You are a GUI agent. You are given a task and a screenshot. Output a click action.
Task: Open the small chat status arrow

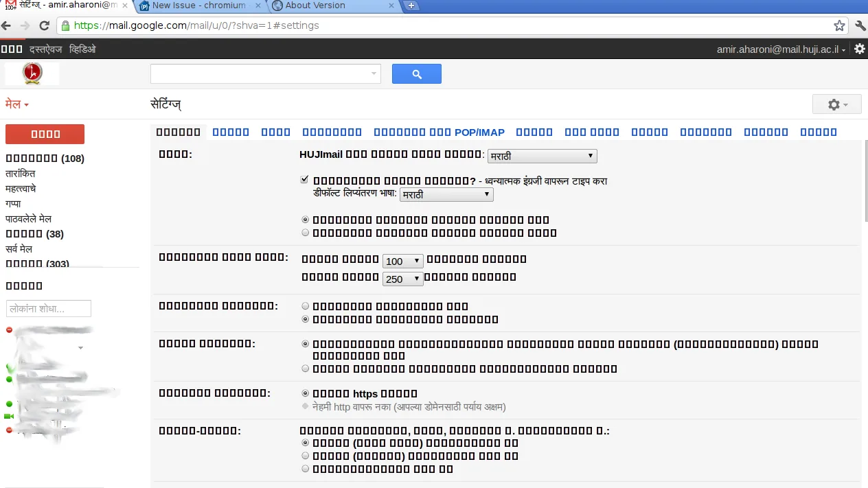coord(80,348)
